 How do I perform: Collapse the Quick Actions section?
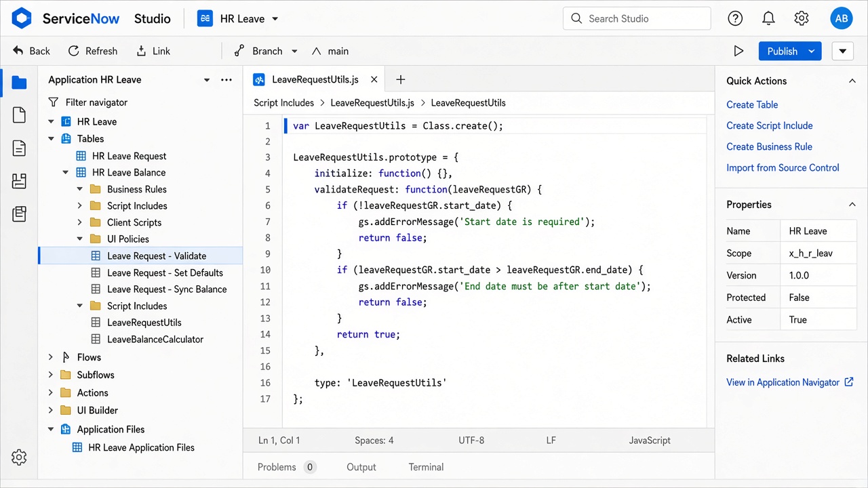[852, 81]
